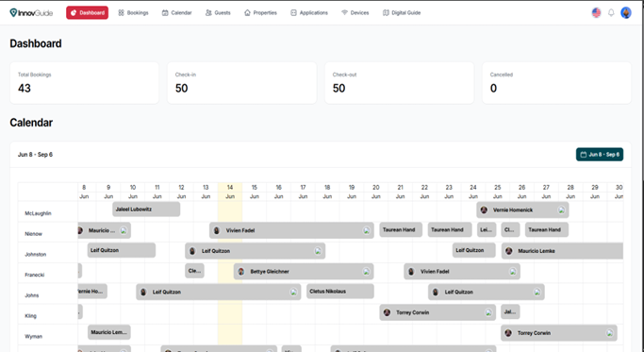Click the US flag language icon

point(596,13)
